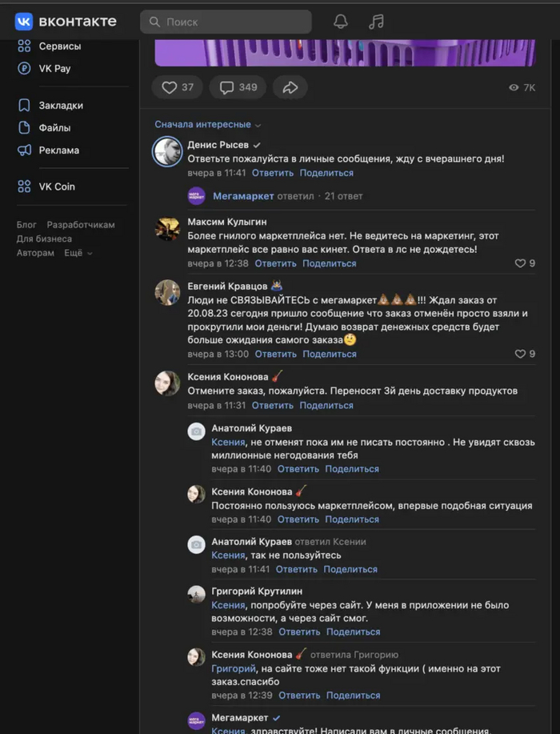
Task: Click Ответить under Денис Рысев's comment
Action: pos(273,173)
